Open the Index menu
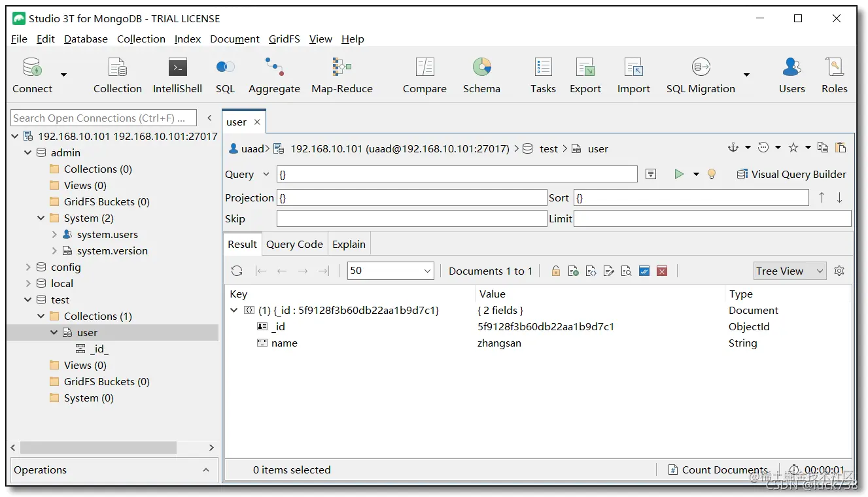The height and width of the screenshot is (497, 868). (x=188, y=39)
